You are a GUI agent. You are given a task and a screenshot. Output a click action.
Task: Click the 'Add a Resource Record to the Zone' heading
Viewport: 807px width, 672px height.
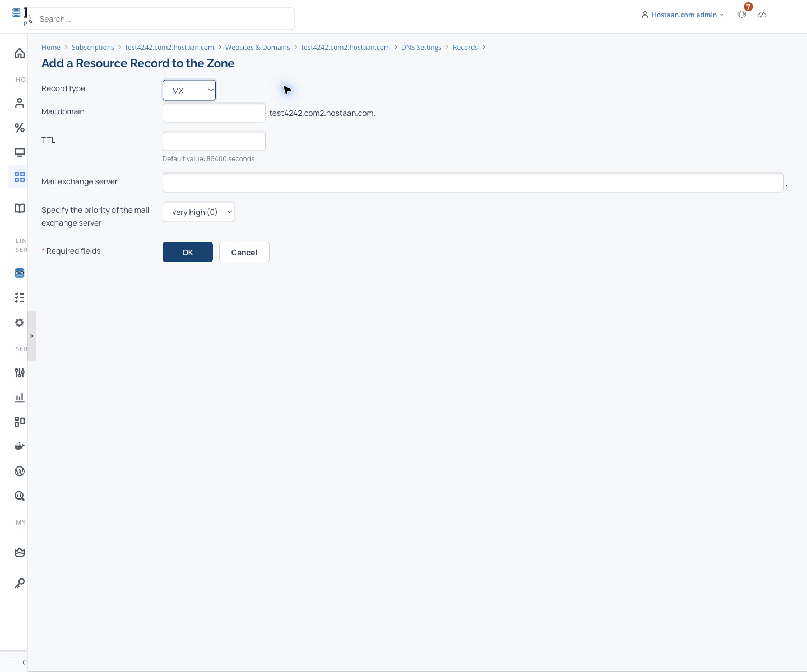[138, 63]
